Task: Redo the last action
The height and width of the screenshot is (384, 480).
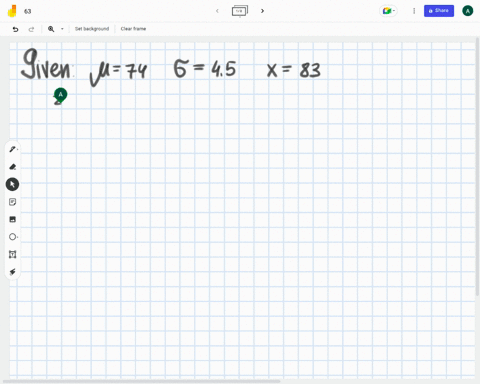Action: click(x=31, y=29)
